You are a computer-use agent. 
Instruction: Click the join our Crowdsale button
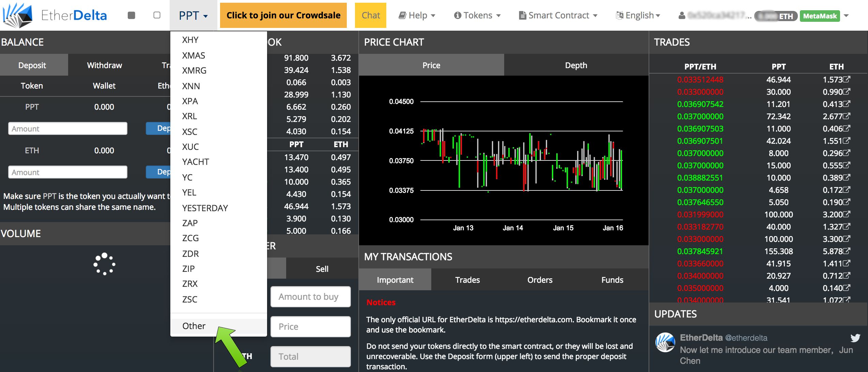pyautogui.click(x=283, y=15)
